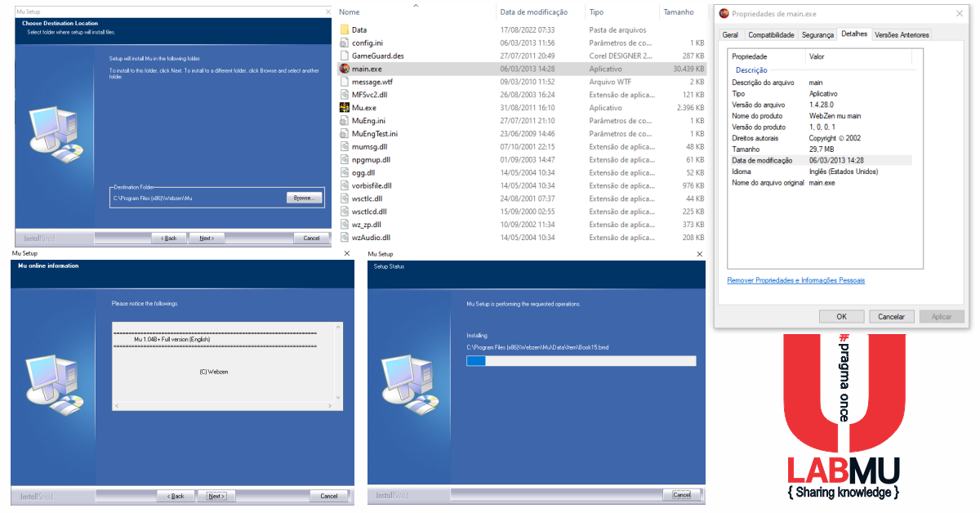The image size is (980, 513).
Task: Click Cancelar in the properties dialog
Action: [x=891, y=316]
